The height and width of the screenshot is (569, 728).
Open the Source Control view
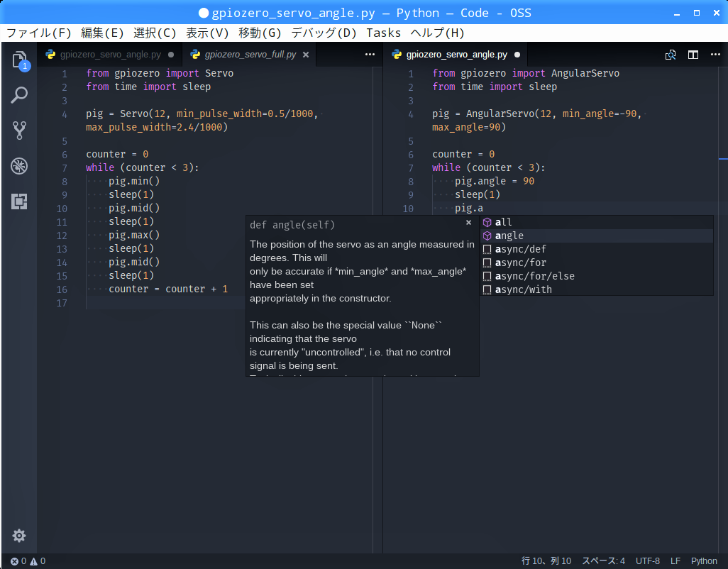pos(19,131)
